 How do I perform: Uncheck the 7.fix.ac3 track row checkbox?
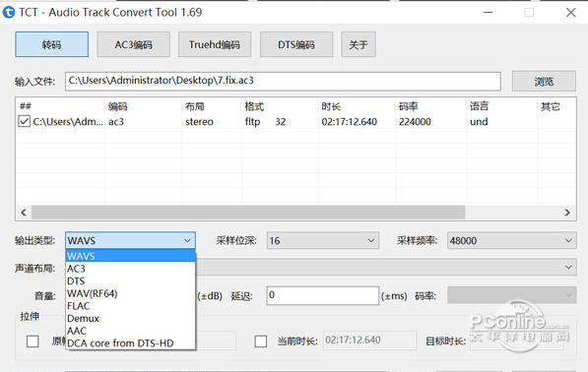24,121
